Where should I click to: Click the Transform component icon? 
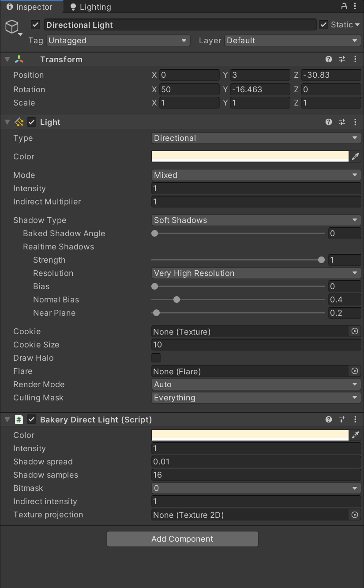click(x=19, y=59)
